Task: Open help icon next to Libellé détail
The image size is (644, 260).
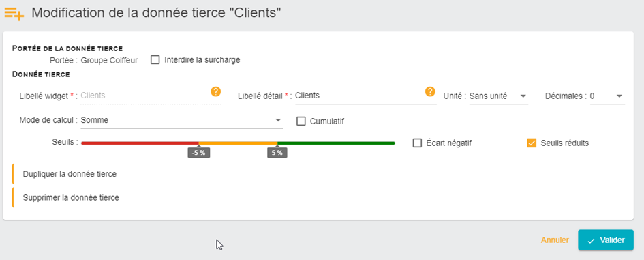Action: tap(430, 91)
